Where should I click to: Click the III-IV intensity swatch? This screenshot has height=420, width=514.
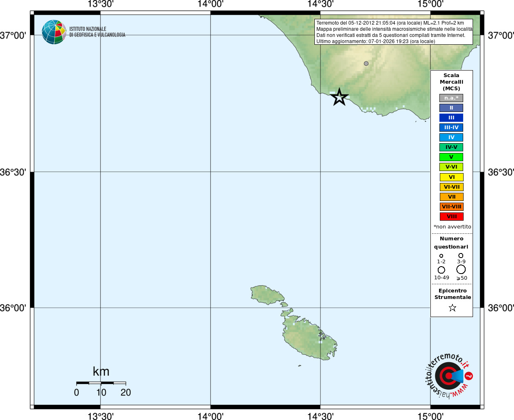451,128
